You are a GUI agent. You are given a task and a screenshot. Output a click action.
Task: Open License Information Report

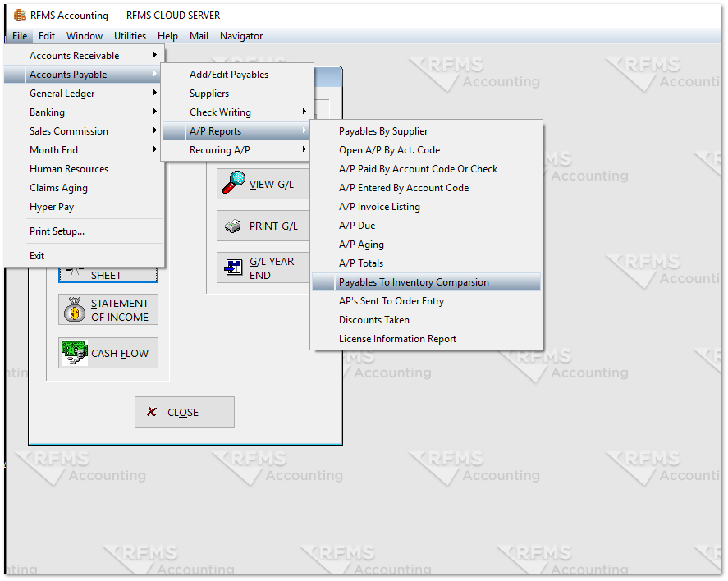[426, 339]
